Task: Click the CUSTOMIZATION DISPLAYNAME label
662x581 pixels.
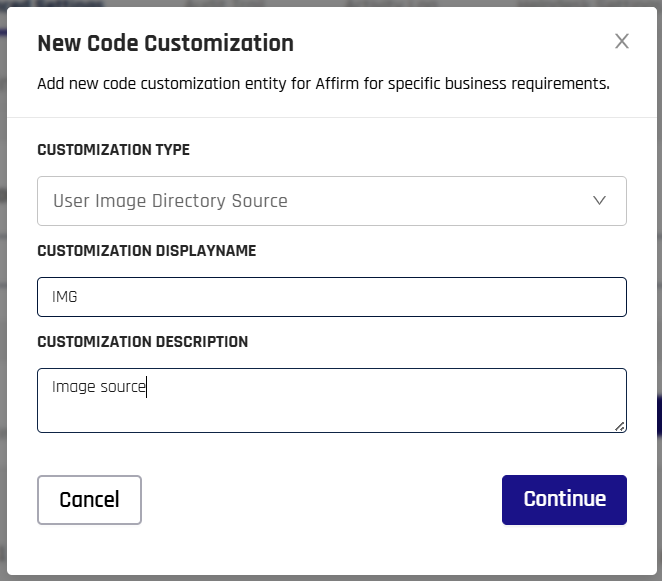Action: [146, 251]
